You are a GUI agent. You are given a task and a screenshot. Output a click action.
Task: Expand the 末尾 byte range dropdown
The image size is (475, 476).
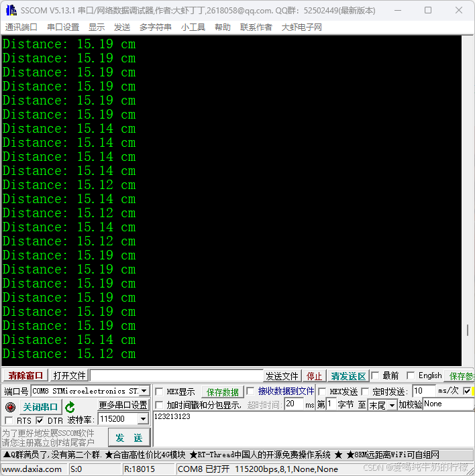pos(392,405)
